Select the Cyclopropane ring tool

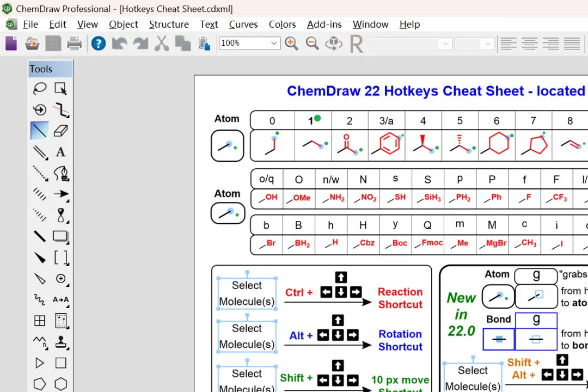(40, 363)
